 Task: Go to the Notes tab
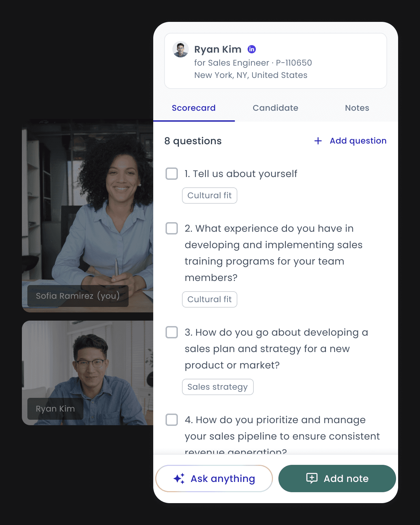click(x=357, y=108)
